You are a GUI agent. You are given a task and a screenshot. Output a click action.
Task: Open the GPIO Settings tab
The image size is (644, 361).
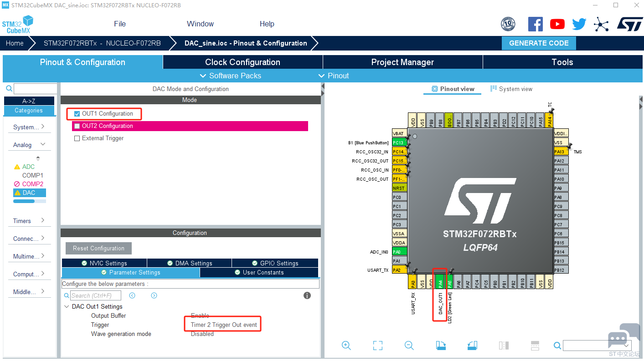pos(275,263)
